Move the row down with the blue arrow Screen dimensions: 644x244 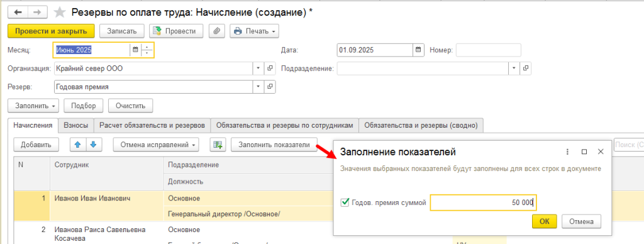coord(94,145)
